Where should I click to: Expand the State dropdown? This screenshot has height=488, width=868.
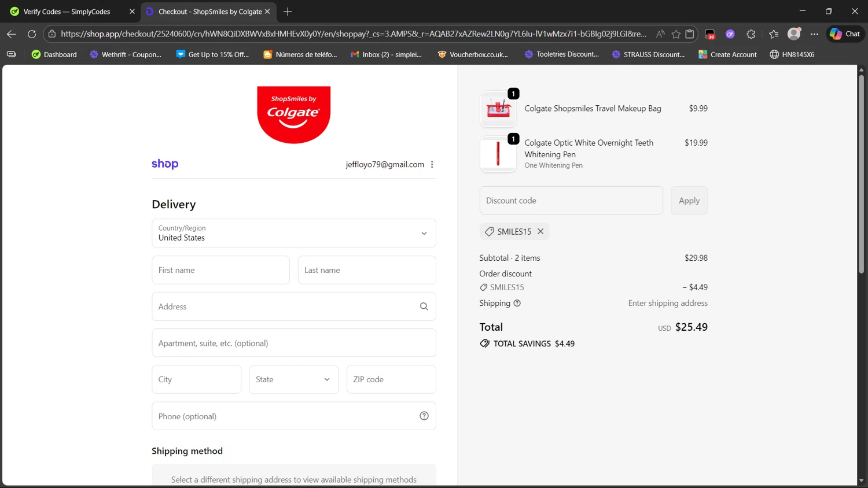(x=293, y=379)
